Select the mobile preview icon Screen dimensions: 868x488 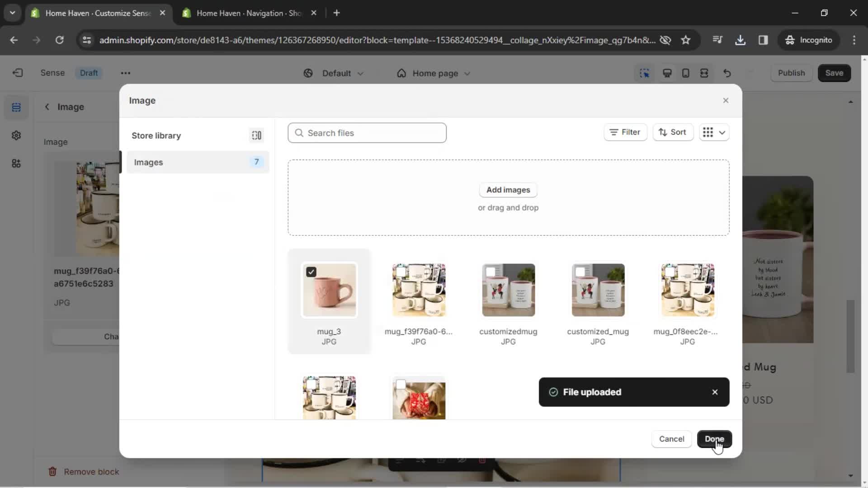point(686,73)
